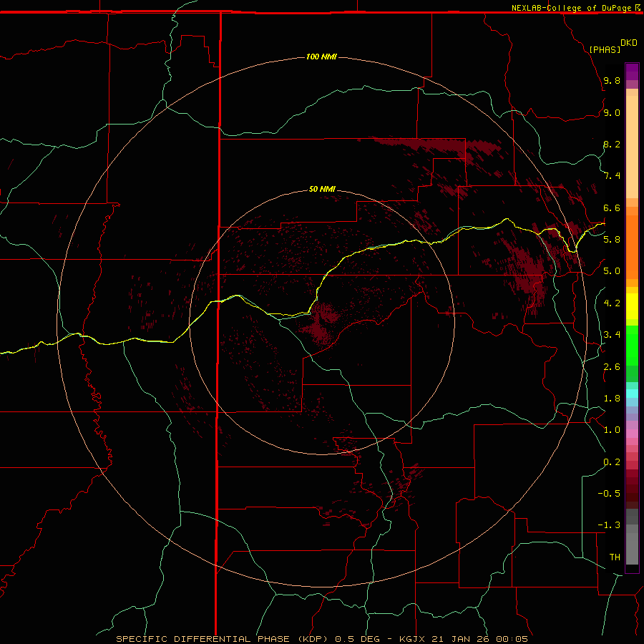Click the 21 JAN 26 date text
Viewport: 644px width, 644px height.
coord(460,639)
